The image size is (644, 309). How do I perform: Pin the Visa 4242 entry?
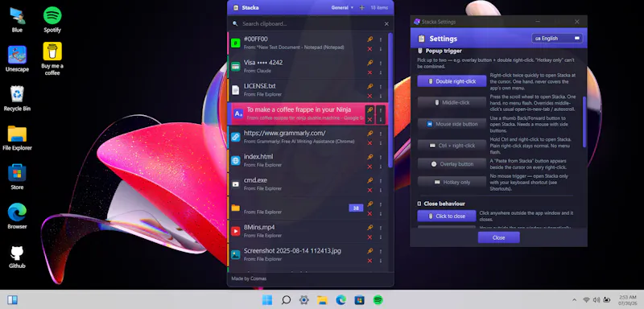[x=369, y=63]
